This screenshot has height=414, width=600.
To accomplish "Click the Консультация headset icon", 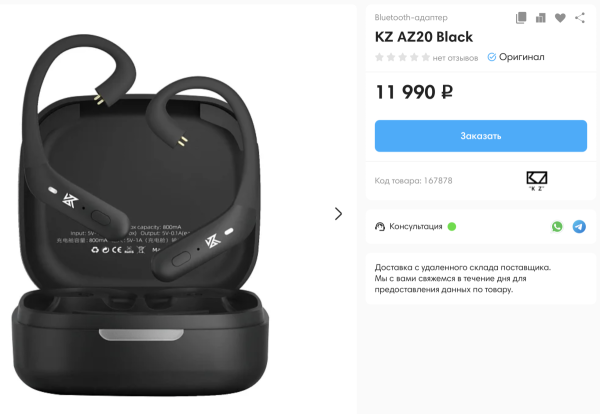I will click(x=380, y=227).
